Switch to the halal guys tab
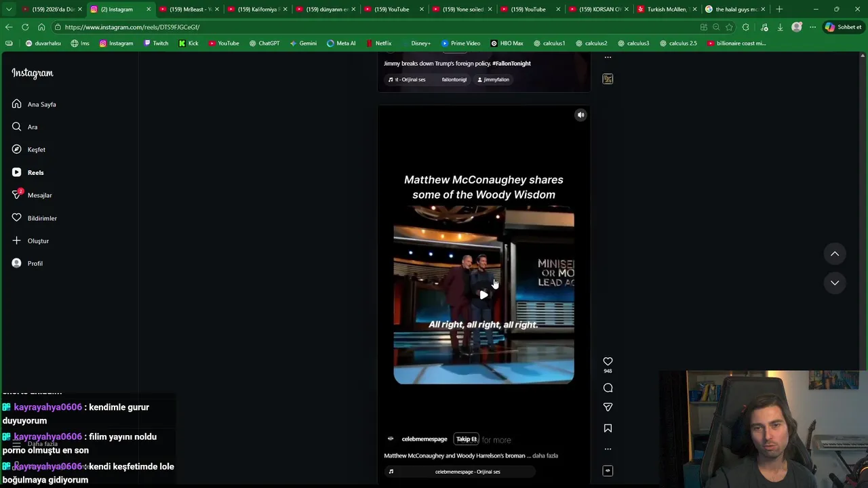 tap(735, 9)
